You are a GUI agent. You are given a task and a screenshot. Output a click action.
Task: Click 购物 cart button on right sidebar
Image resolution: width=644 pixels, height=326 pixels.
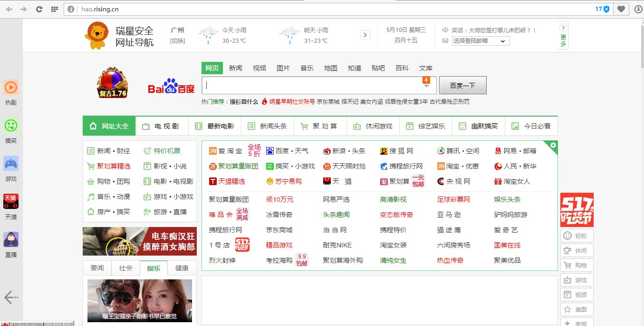577,265
